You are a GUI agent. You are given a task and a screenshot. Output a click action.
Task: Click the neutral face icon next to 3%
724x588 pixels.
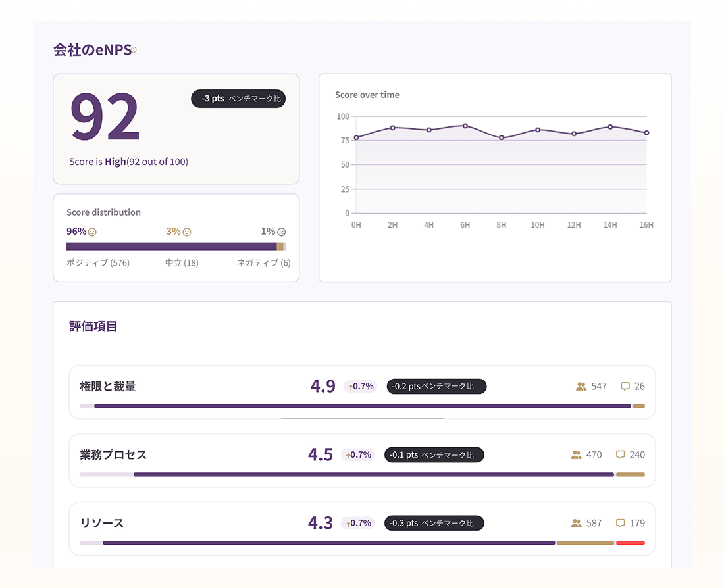187,232
